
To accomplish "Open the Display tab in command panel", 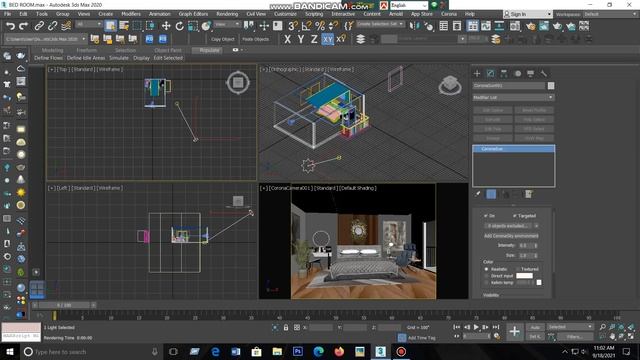I will tap(531, 73).
